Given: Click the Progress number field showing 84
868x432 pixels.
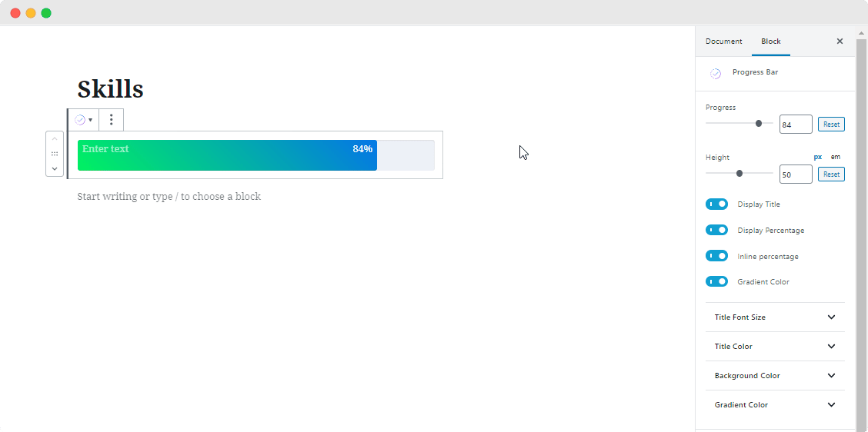Looking at the screenshot, I should coord(796,125).
